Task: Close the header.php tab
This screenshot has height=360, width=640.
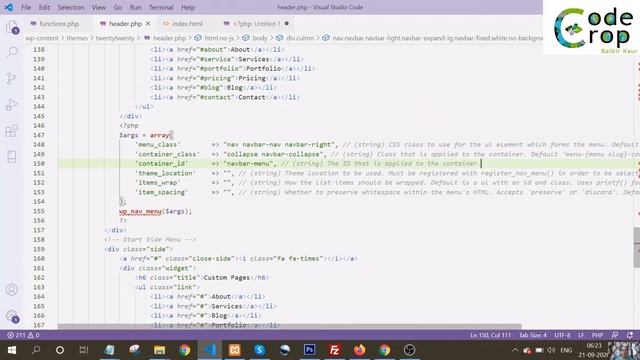Action: pos(148,24)
